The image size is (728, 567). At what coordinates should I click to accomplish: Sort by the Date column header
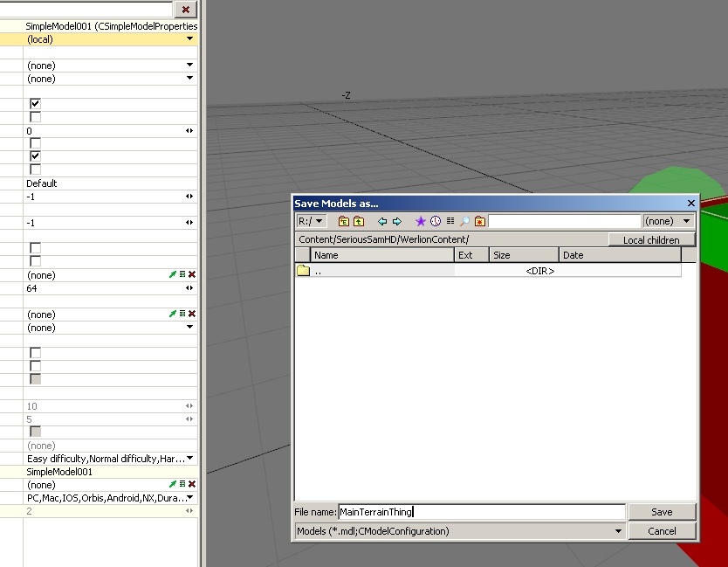tap(621, 255)
